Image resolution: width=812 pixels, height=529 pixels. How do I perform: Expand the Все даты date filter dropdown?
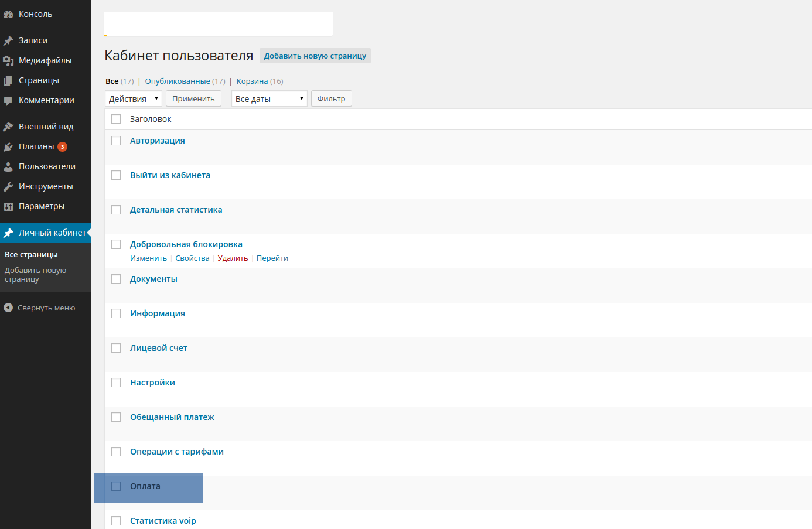pyautogui.click(x=269, y=99)
